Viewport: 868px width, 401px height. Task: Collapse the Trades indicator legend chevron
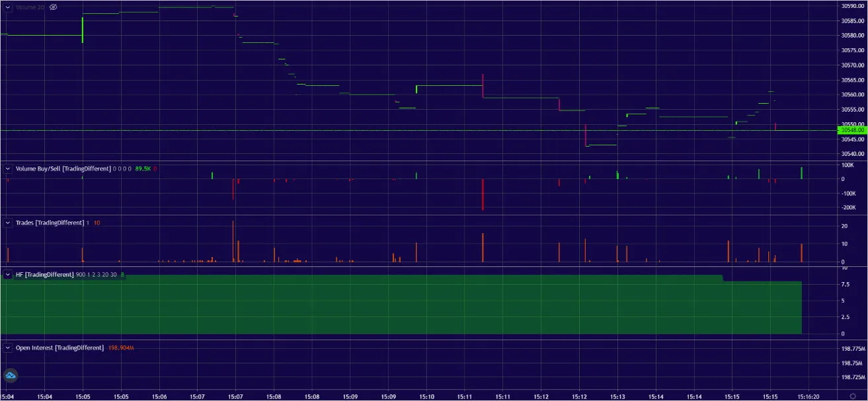click(8, 223)
